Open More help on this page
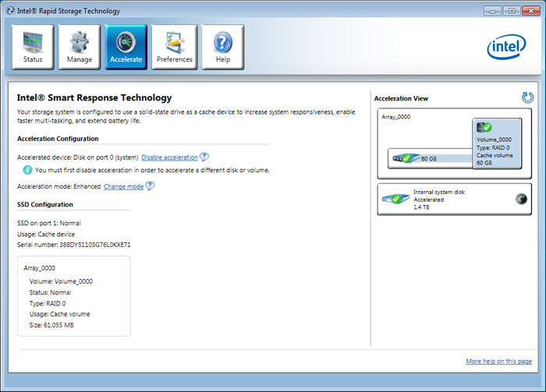Image resolution: width=546 pixels, height=392 pixels. (x=498, y=361)
